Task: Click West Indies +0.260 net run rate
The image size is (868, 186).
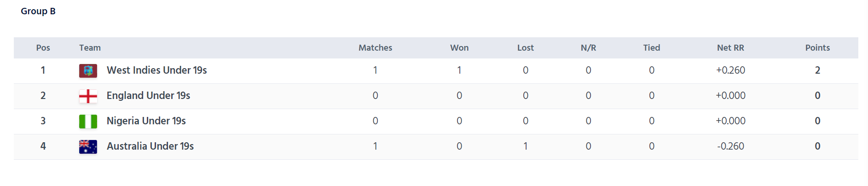Action: pyautogui.click(x=730, y=70)
